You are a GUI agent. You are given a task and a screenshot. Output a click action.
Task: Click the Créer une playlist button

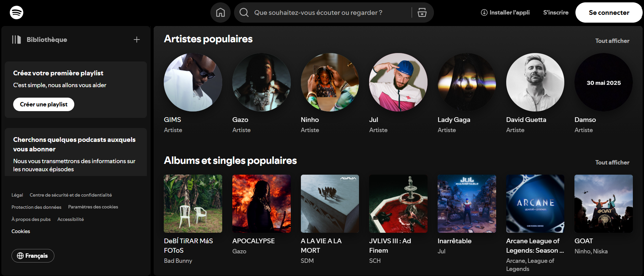pyautogui.click(x=44, y=104)
